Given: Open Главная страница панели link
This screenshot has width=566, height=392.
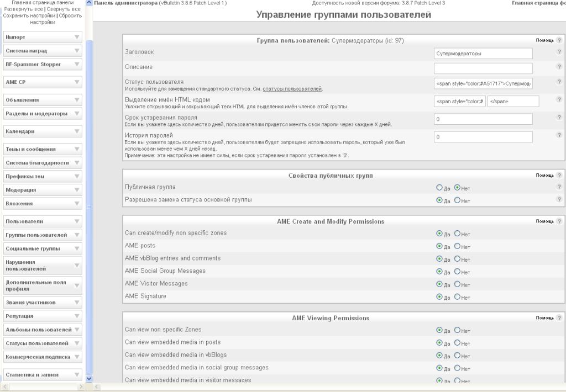Looking at the screenshot, I should pyautogui.click(x=43, y=3).
